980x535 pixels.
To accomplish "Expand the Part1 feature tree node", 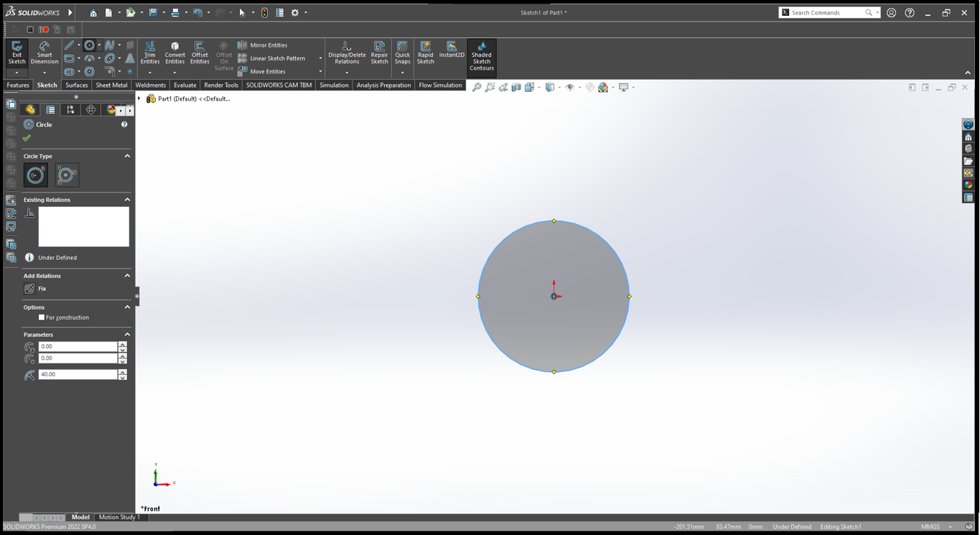I will [139, 99].
